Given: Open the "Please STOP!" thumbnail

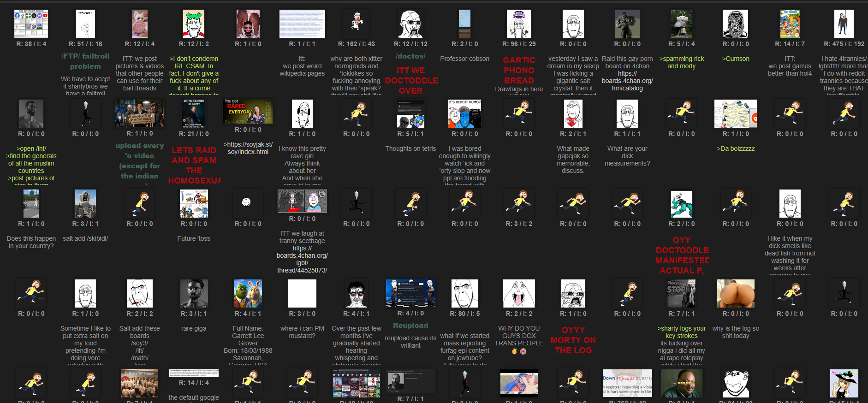Looking at the screenshot, I should (x=682, y=293).
